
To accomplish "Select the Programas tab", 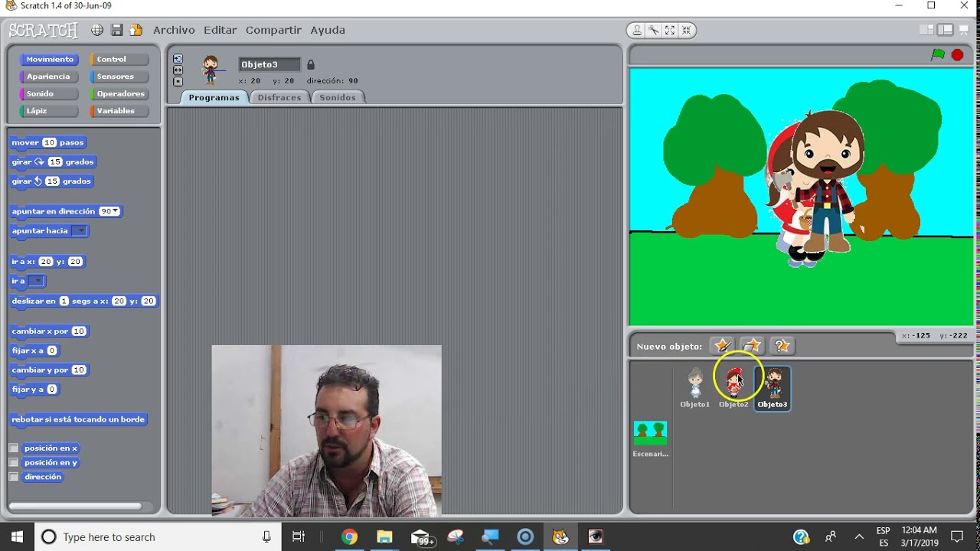I will (214, 97).
